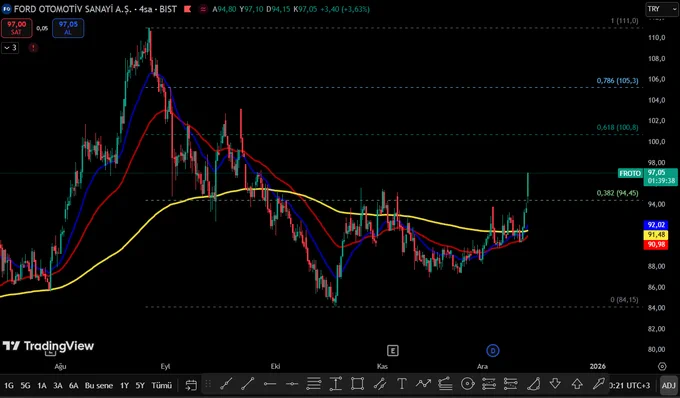Click the yellow 91,48 moving average label
The width and height of the screenshot is (680, 398).
[656, 235]
